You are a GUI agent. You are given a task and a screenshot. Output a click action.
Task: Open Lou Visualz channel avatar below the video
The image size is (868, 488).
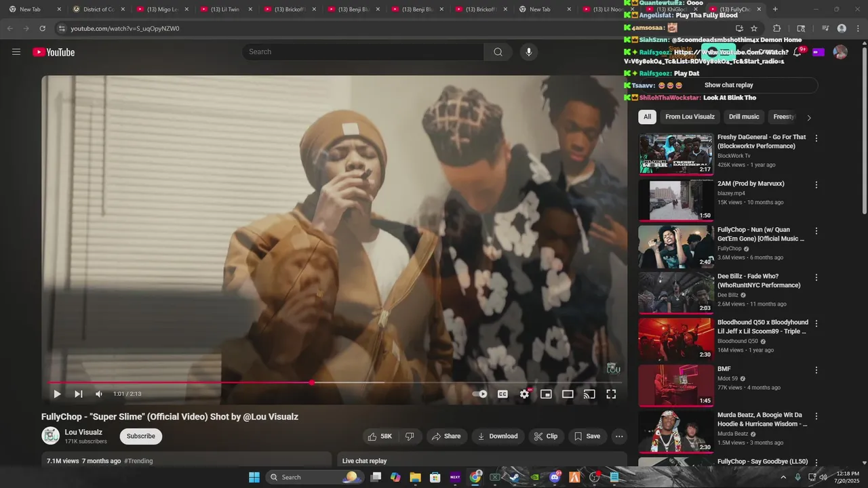pyautogui.click(x=51, y=436)
